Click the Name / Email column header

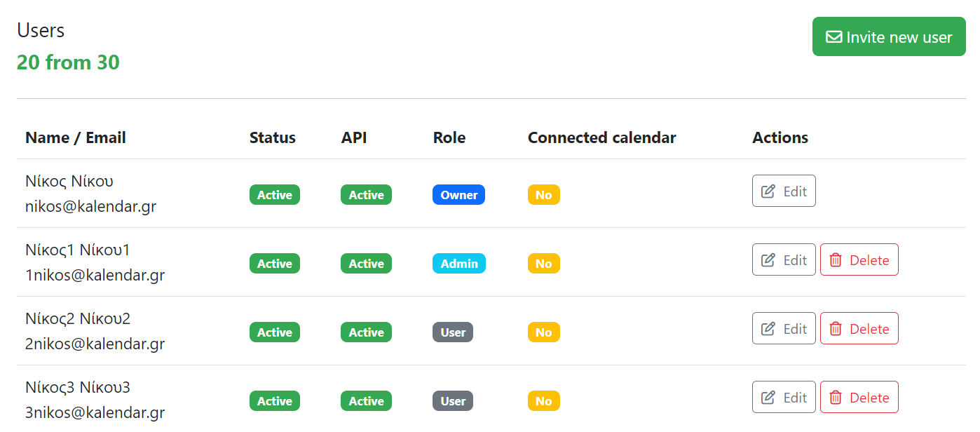pyautogui.click(x=76, y=137)
